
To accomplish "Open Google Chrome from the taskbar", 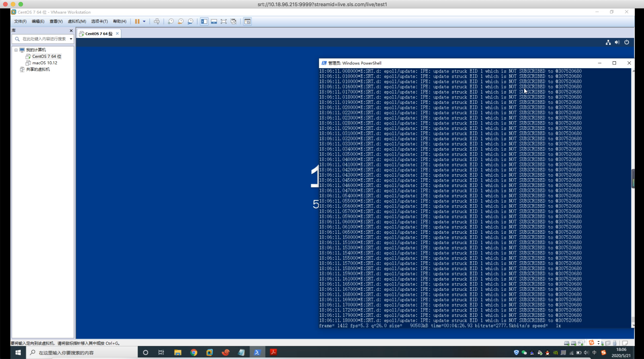I will (194, 352).
